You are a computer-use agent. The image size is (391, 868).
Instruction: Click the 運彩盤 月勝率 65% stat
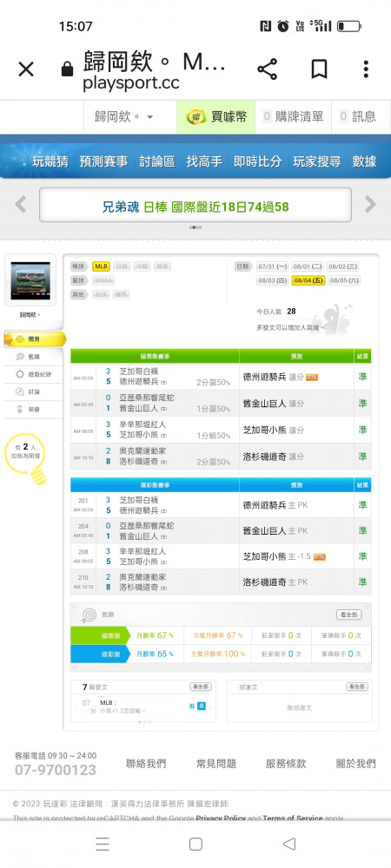coord(155,654)
